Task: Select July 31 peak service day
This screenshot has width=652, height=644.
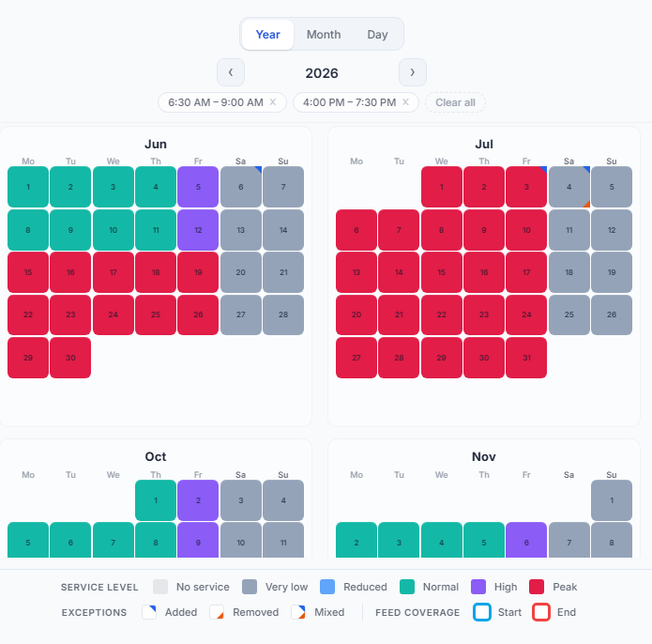Action: click(526, 358)
